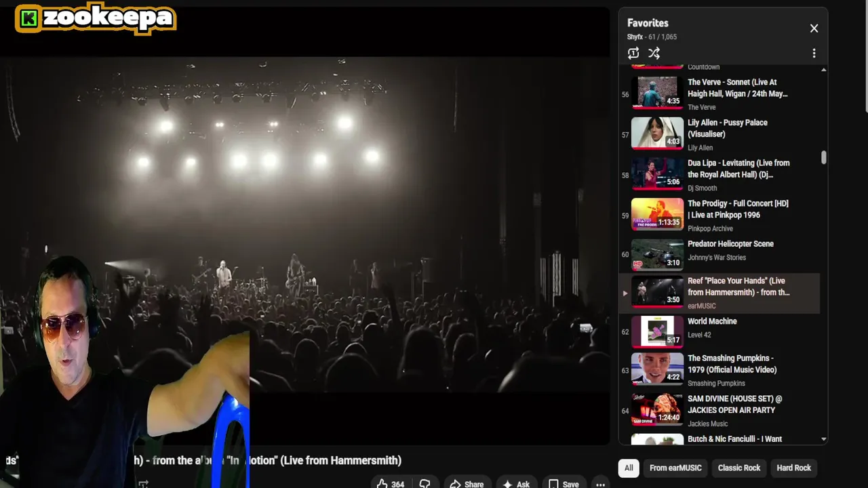Open World Machine thumbnail
The width and height of the screenshot is (868, 488).
click(657, 331)
